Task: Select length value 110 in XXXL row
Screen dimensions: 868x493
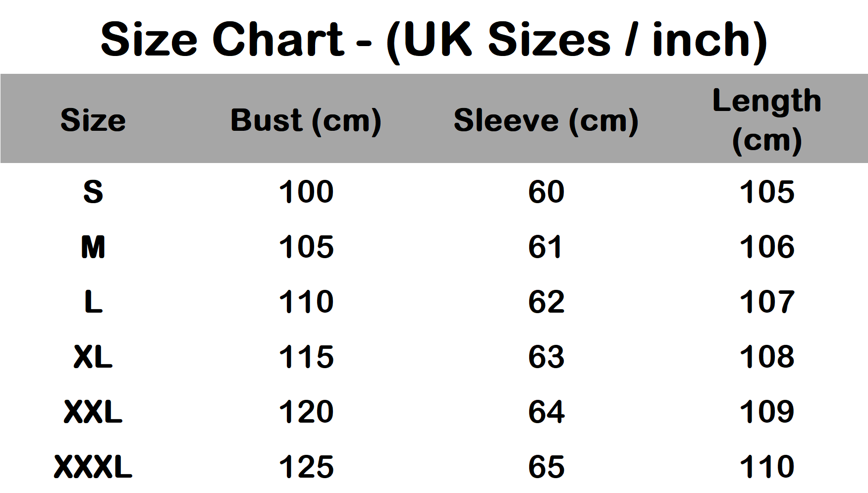Action: (x=766, y=467)
